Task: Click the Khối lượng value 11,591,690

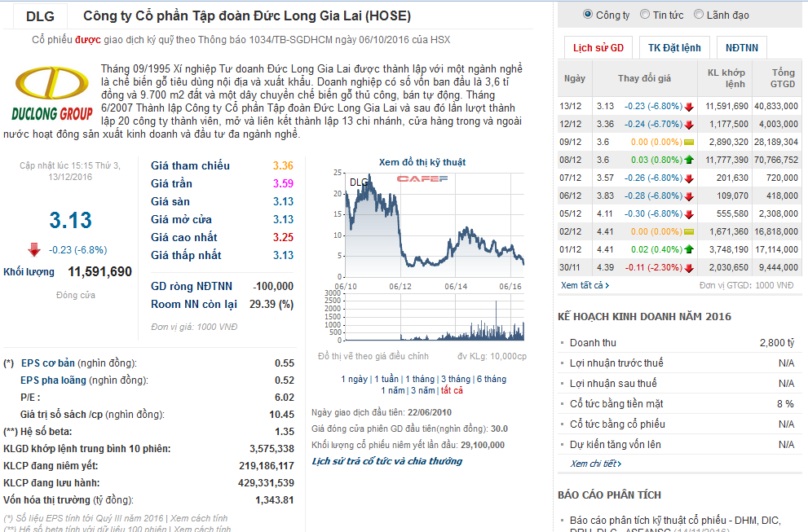Action: point(100,272)
